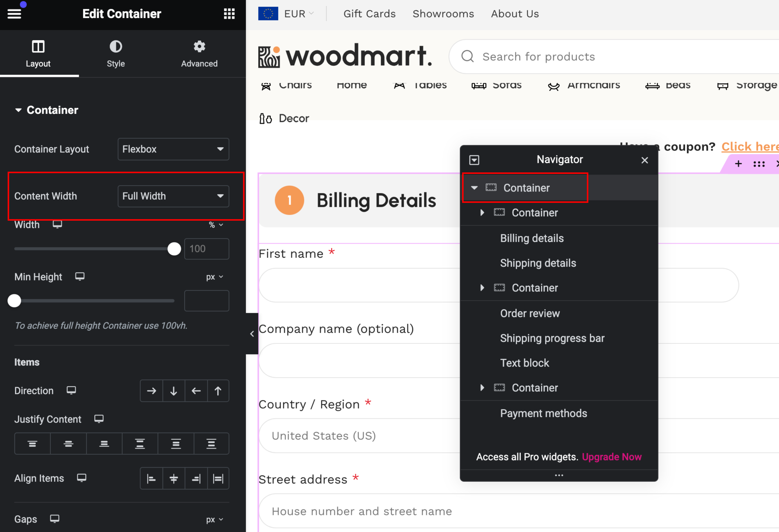Click the add container plus icon
This screenshot has width=779, height=532.
[x=738, y=163]
